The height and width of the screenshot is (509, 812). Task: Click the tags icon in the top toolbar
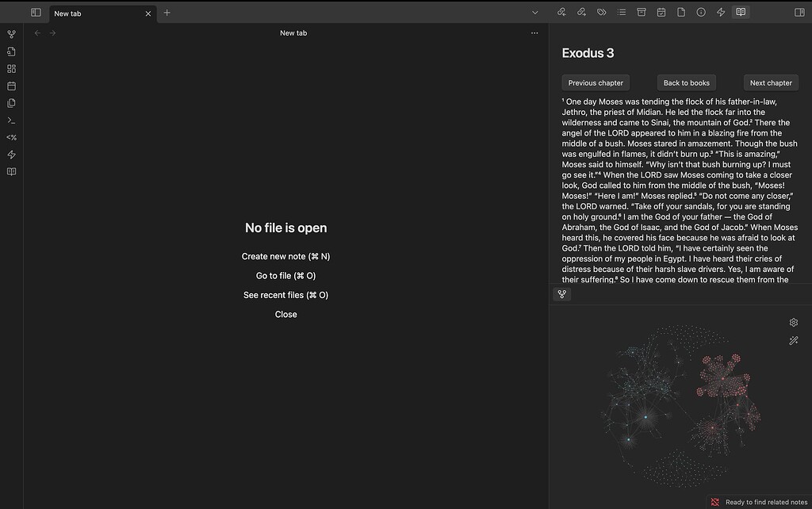point(601,12)
